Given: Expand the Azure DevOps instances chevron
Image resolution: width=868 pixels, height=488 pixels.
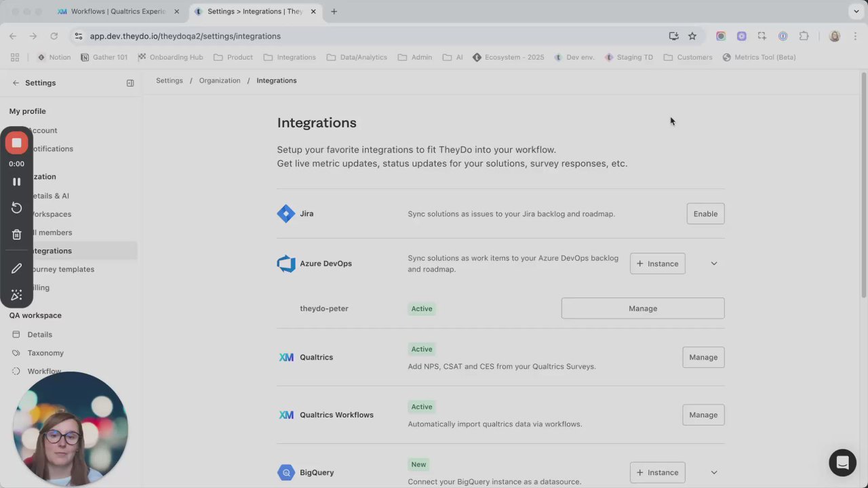Looking at the screenshot, I should tap(713, 264).
